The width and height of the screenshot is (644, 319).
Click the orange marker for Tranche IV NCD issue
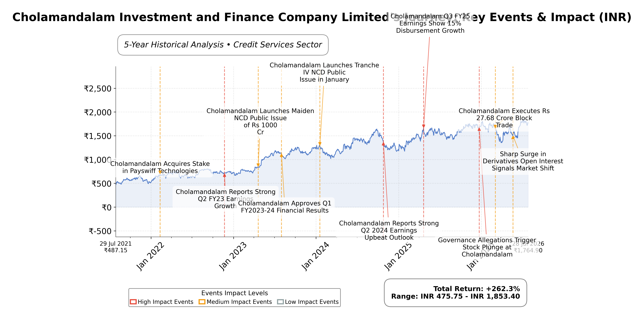tap(320, 144)
